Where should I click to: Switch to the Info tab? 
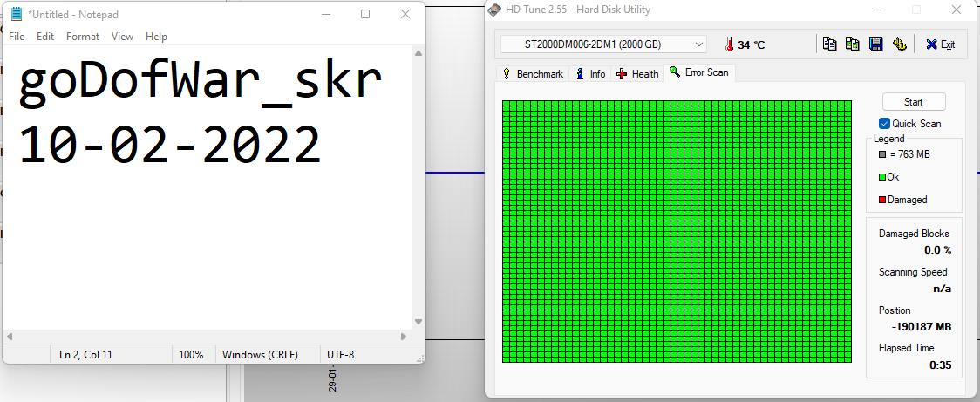590,74
